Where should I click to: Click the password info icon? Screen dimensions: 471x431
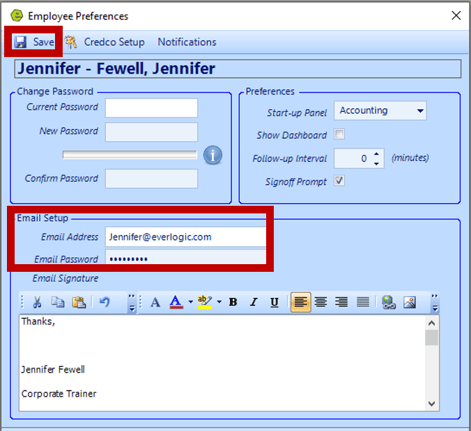(213, 155)
